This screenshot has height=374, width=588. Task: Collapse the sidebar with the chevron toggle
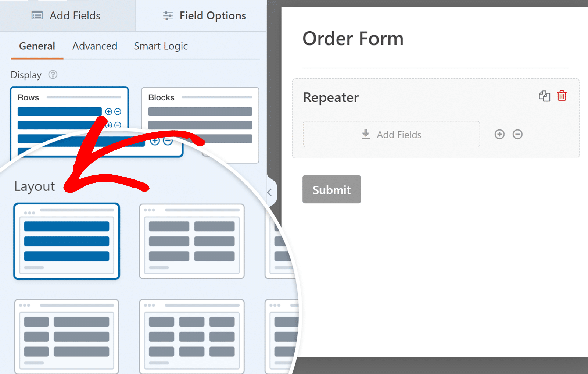(270, 192)
